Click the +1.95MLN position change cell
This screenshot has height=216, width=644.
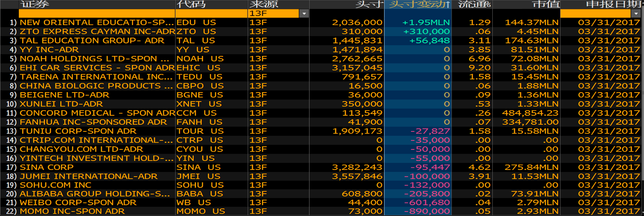tap(426, 22)
